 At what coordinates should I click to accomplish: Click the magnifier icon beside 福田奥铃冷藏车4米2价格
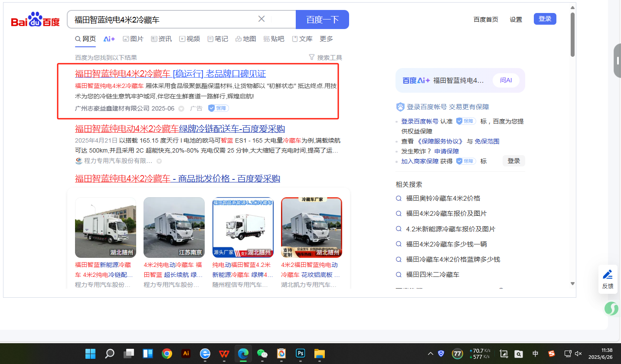click(x=399, y=198)
